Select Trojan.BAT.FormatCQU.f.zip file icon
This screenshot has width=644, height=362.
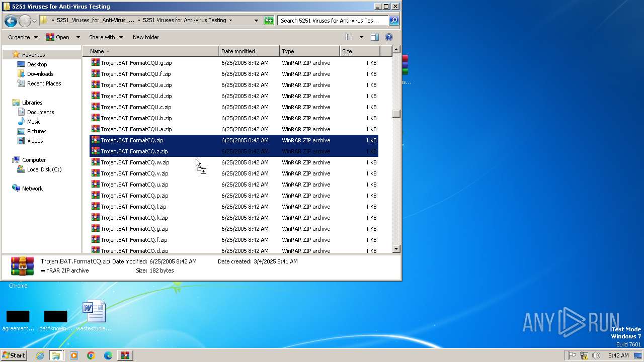[x=95, y=74]
